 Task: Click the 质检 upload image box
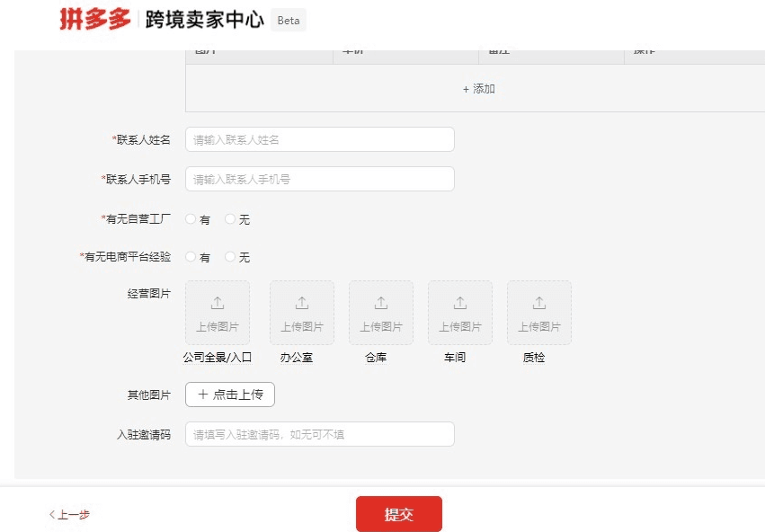pyautogui.click(x=538, y=312)
